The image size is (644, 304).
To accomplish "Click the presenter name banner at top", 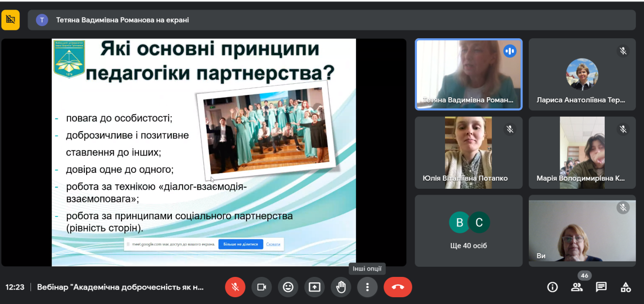I will [x=123, y=20].
